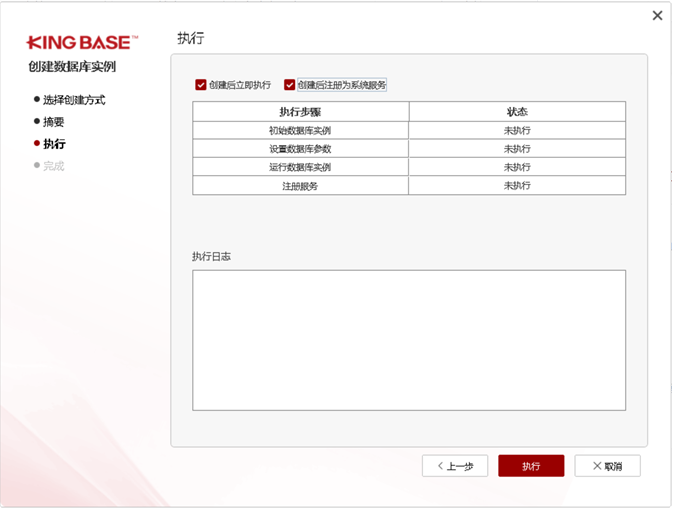Screen dimensions: 673x510
Task: Click the 未执行 status of 注册服务
Action: click(517, 186)
